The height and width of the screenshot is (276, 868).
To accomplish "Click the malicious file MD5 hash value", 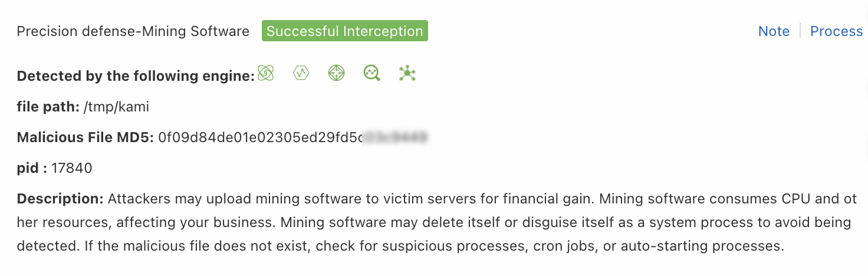I will tap(259, 137).
